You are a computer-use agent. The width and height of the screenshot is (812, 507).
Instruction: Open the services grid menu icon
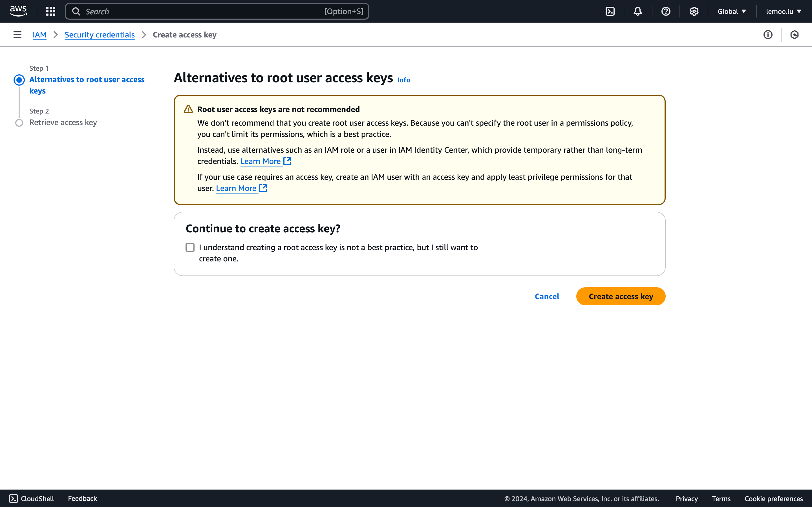click(51, 11)
